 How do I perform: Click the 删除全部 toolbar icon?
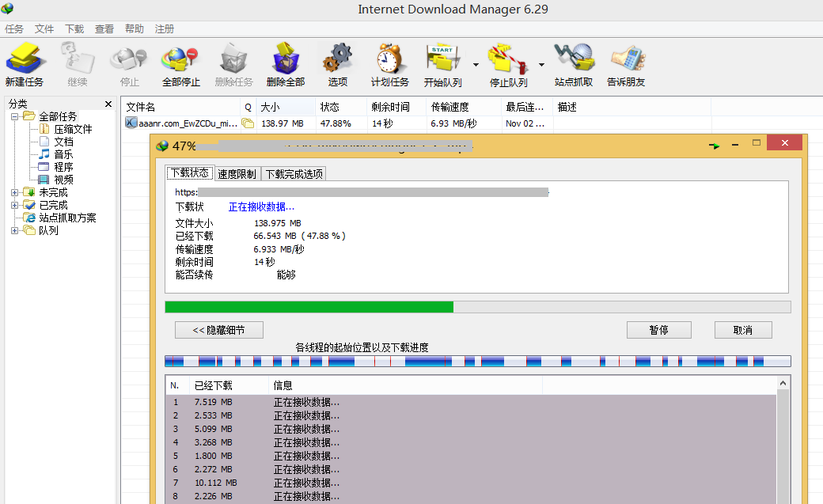pyautogui.click(x=286, y=59)
